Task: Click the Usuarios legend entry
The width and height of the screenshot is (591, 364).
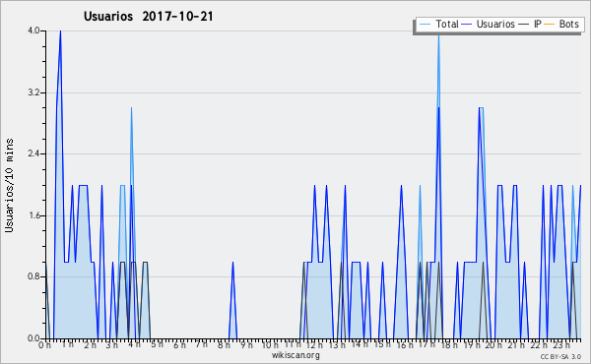Action: tap(489, 24)
